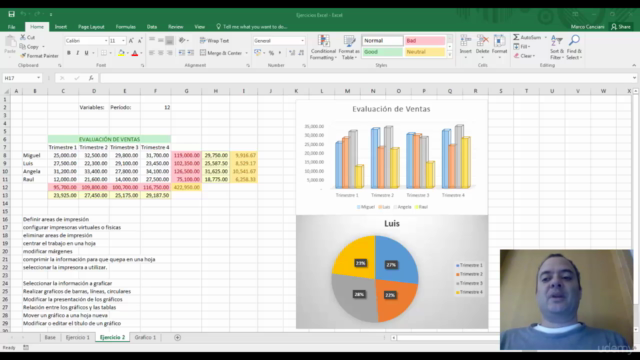Apply the Neutral cell style
Viewport: 640px width, 360px height.
424,52
